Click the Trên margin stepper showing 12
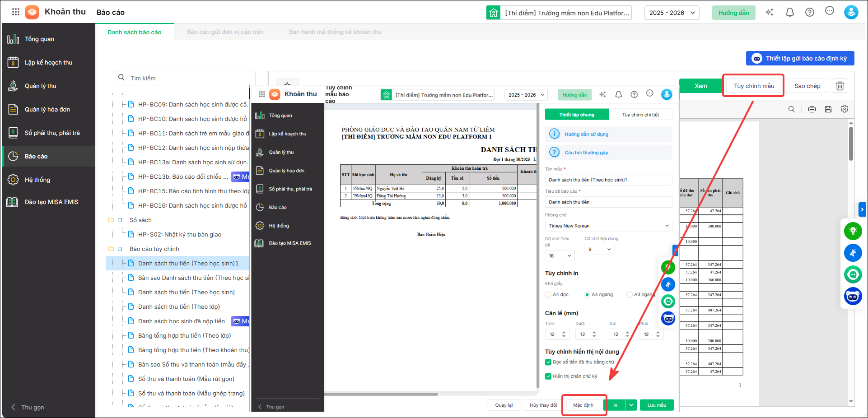The height and width of the screenshot is (418, 868). click(x=557, y=334)
